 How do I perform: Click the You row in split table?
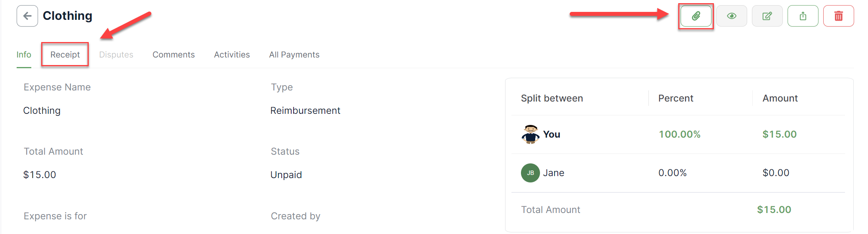678,134
